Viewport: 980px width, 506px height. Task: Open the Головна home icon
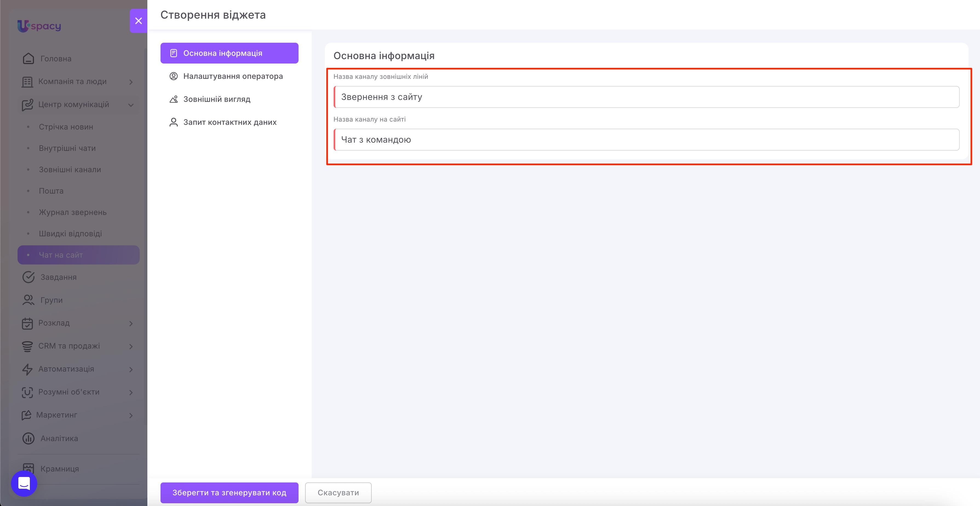point(28,59)
